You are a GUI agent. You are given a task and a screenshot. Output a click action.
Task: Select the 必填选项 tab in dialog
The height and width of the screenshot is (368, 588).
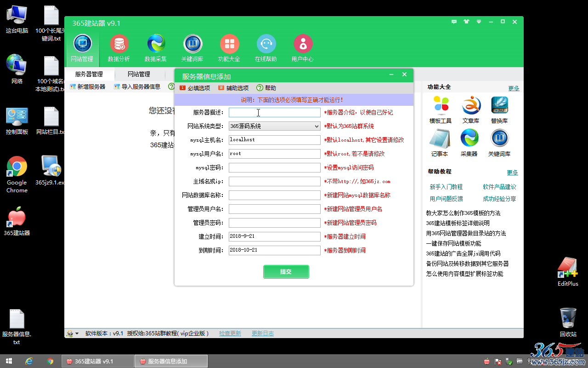[x=195, y=88]
